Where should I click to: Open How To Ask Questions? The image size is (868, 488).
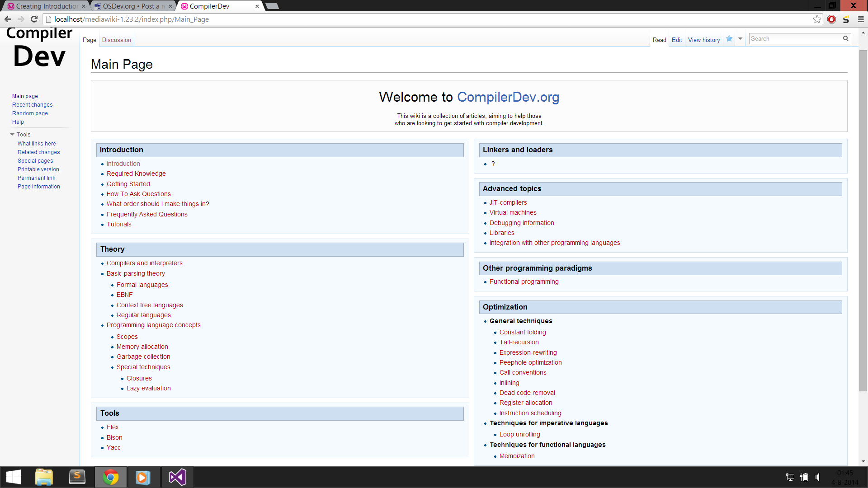pyautogui.click(x=139, y=194)
